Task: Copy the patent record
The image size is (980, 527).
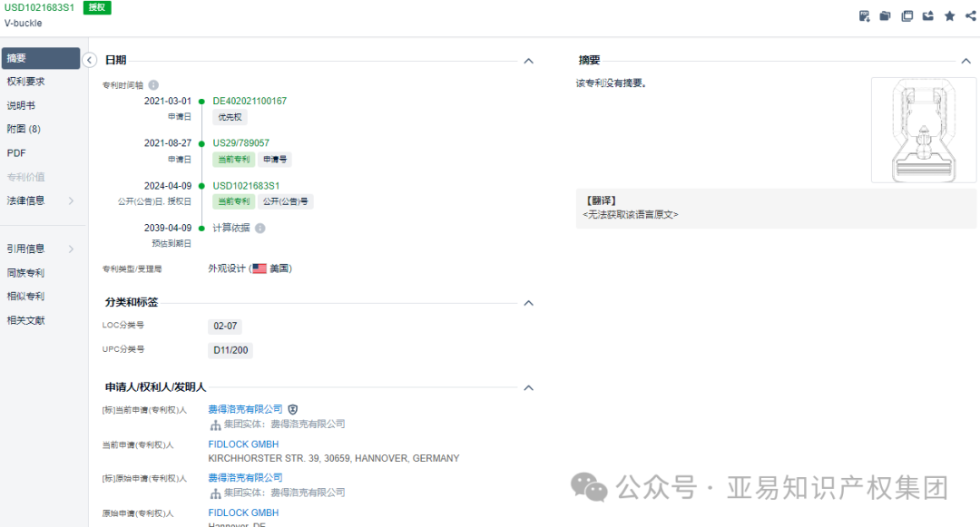Action: [x=907, y=15]
